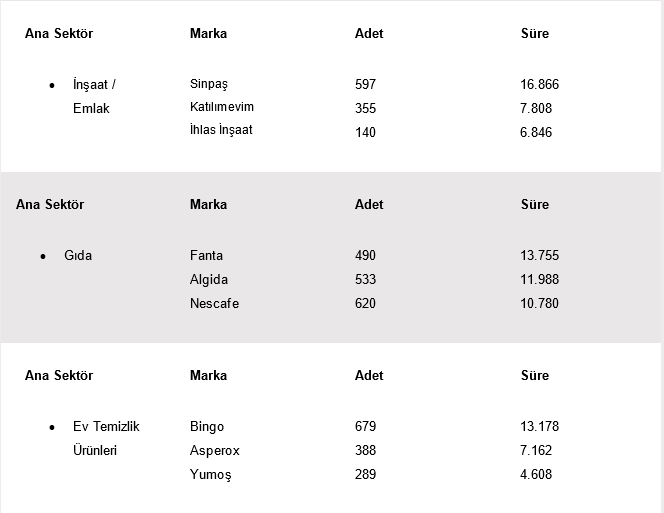Image resolution: width=664 pixels, height=513 pixels.
Task: Select Nescafe in the Gıda table
Action: 214,303
